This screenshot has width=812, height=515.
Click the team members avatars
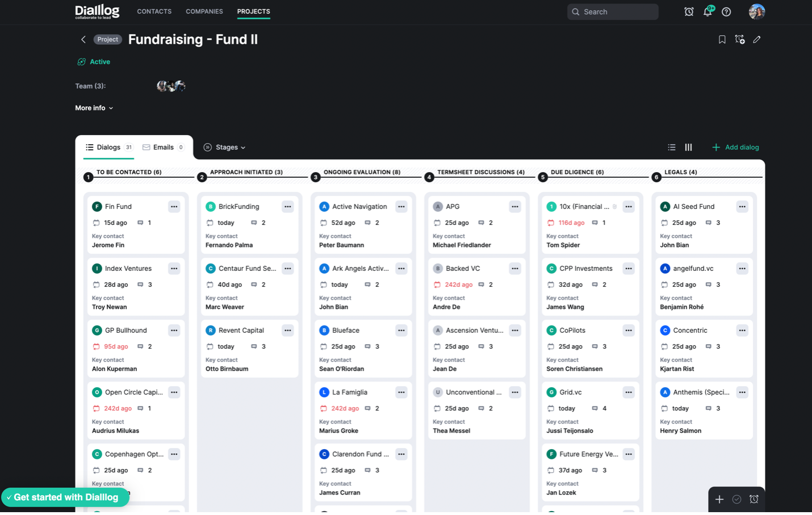pos(171,86)
